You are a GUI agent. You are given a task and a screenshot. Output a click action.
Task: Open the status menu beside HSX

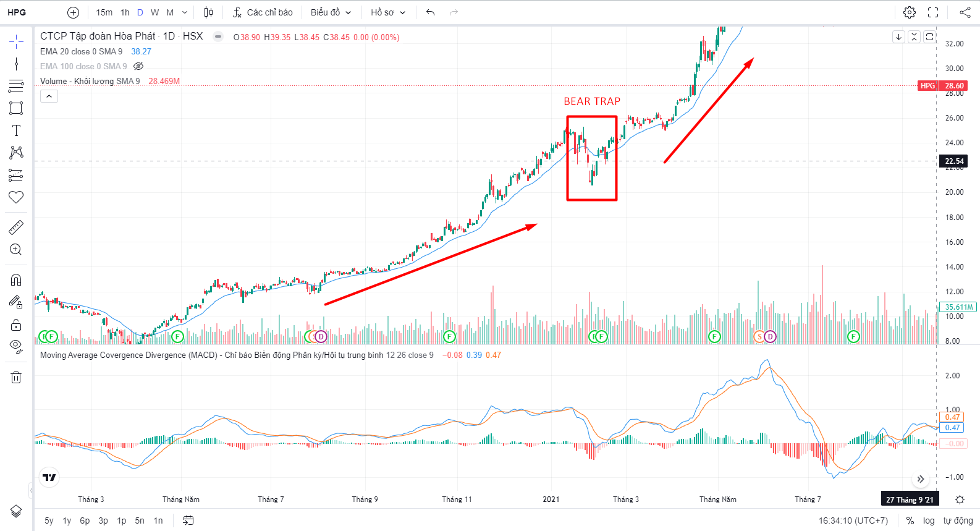click(218, 36)
